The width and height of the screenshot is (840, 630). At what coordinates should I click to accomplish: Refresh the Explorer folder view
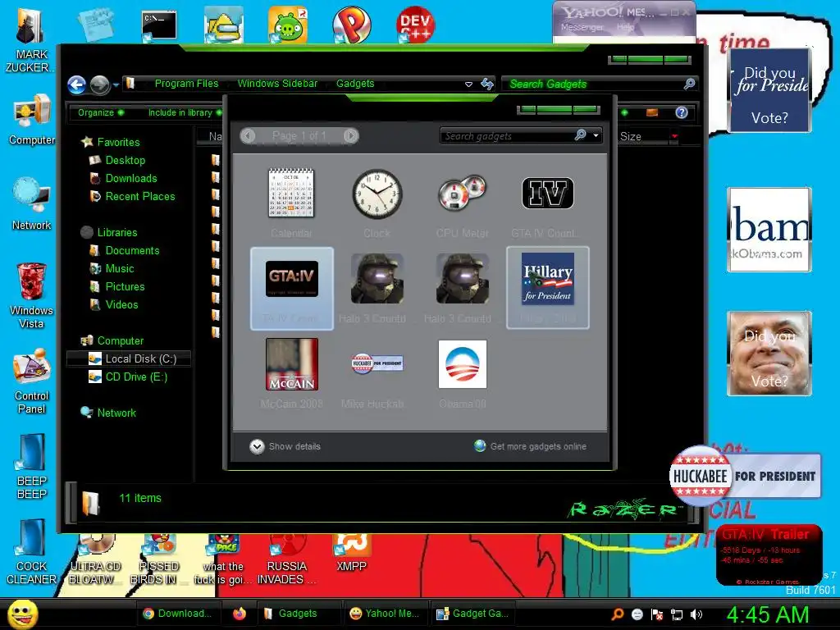487,84
